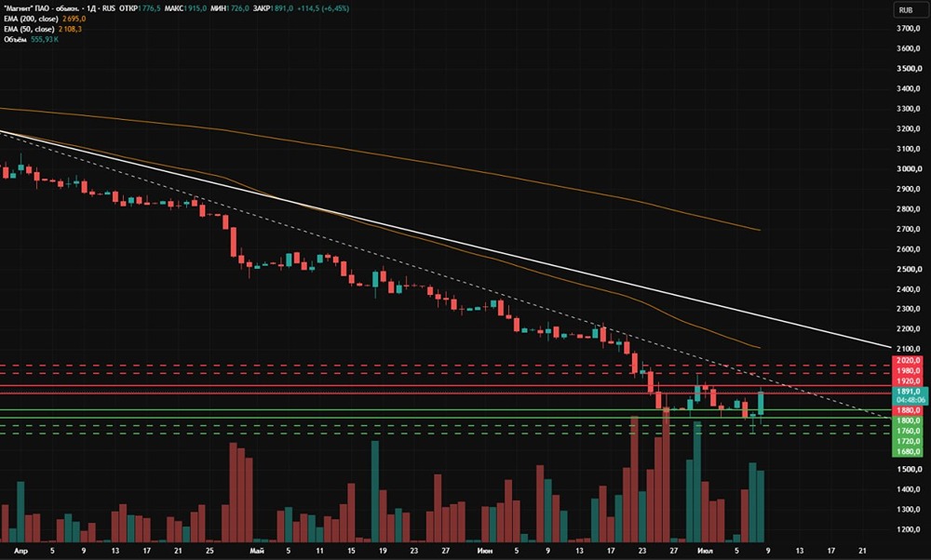931x560 pixels.
Task: Click the 1880,0 red price label
Action: pyautogui.click(x=909, y=410)
